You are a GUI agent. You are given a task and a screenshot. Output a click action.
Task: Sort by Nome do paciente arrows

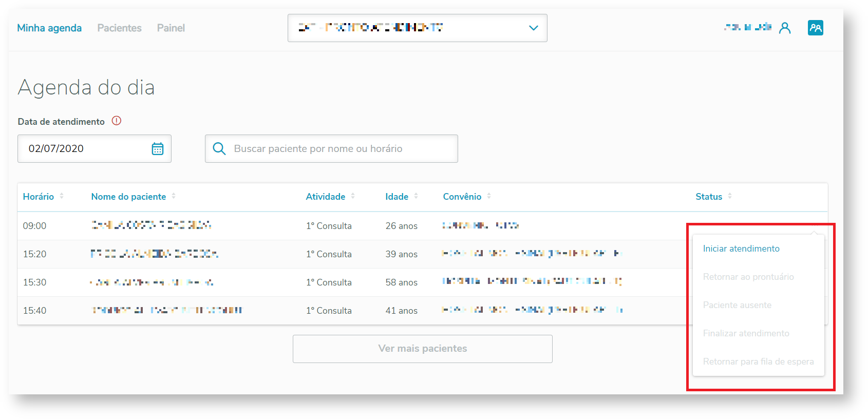174,196
